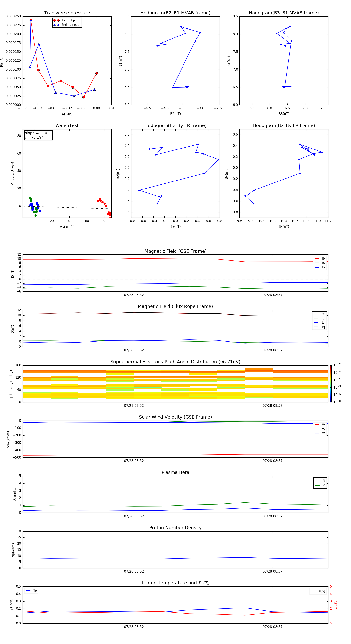Click the 'Vz' legend entry
The height and width of the screenshot is (644, 351).
320,433
